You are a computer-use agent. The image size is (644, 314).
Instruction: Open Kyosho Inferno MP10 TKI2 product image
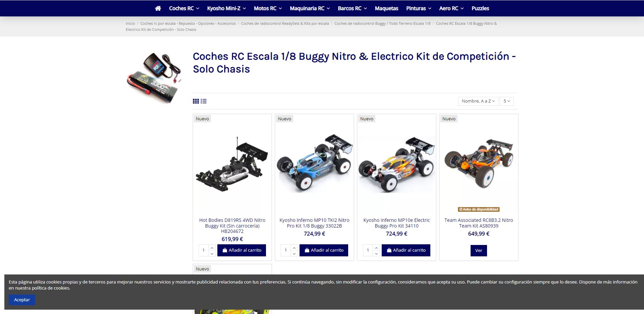pyautogui.click(x=314, y=164)
